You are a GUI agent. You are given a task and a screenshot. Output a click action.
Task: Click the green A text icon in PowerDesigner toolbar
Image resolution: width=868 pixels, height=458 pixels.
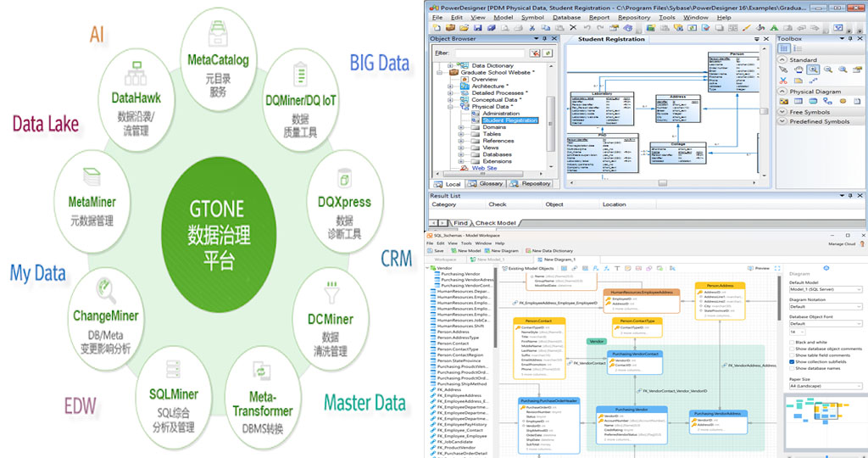tap(773, 28)
